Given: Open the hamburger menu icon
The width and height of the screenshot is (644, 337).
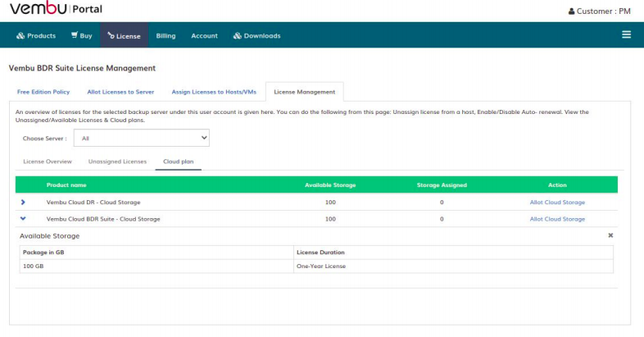Looking at the screenshot, I should click(626, 34).
